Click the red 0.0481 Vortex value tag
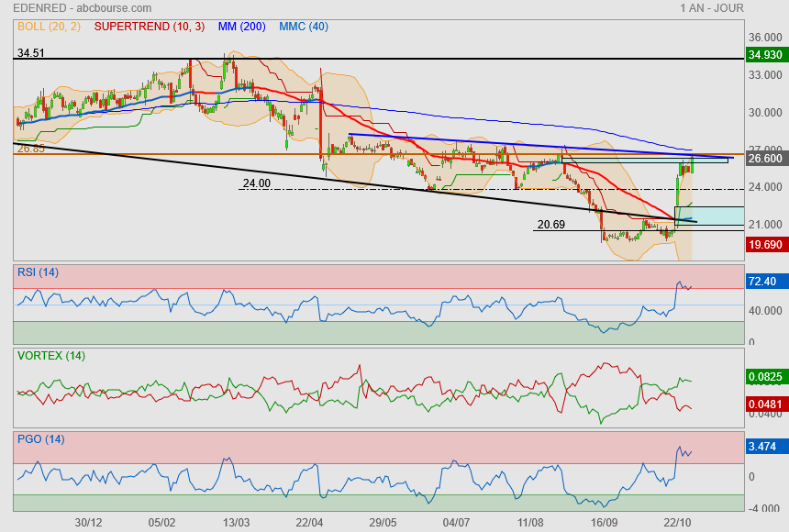The width and height of the screenshot is (789, 532). [x=765, y=403]
